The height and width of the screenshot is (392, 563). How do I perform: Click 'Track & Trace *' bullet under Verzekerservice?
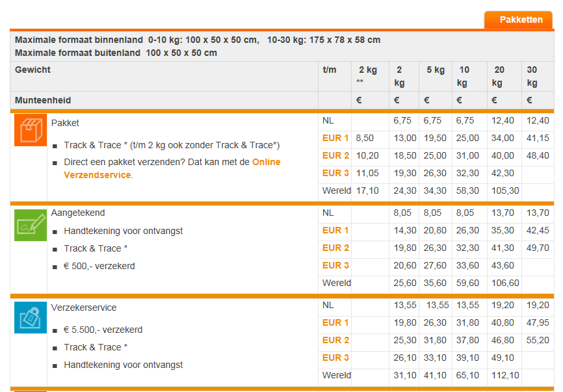pos(96,348)
